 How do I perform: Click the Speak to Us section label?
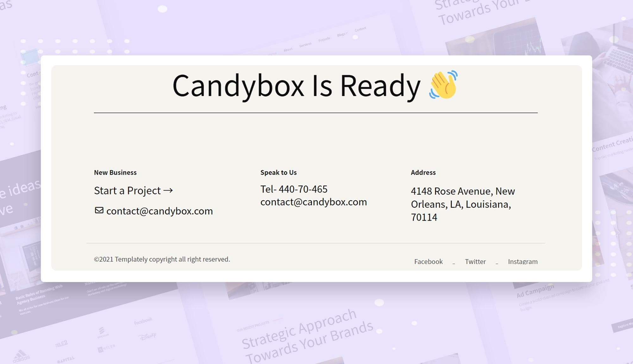(x=278, y=173)
